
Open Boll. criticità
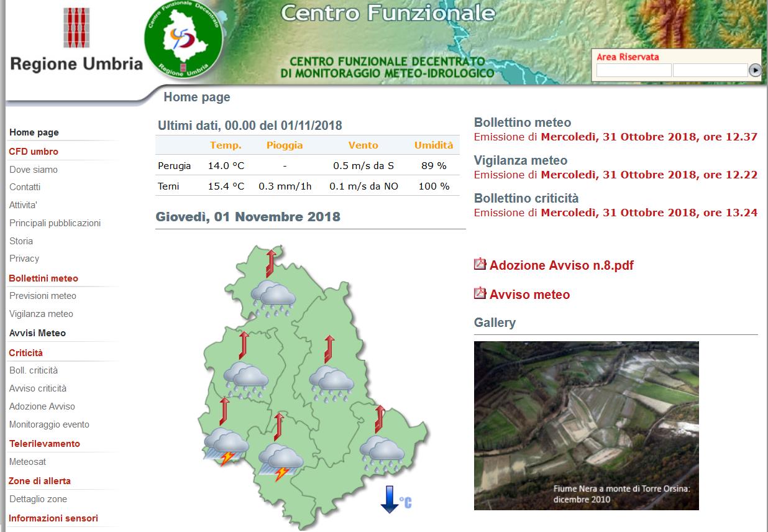(34, 370)
